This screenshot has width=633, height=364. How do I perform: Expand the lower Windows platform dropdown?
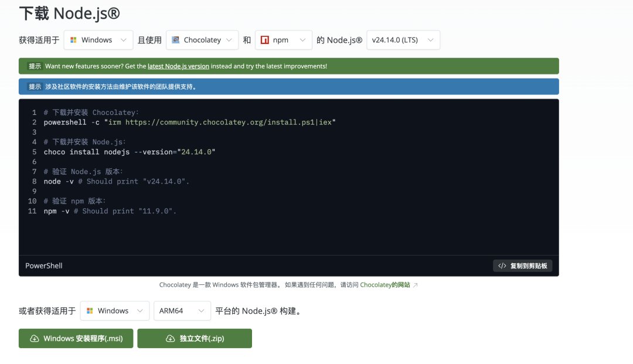(x=115, y=311)
